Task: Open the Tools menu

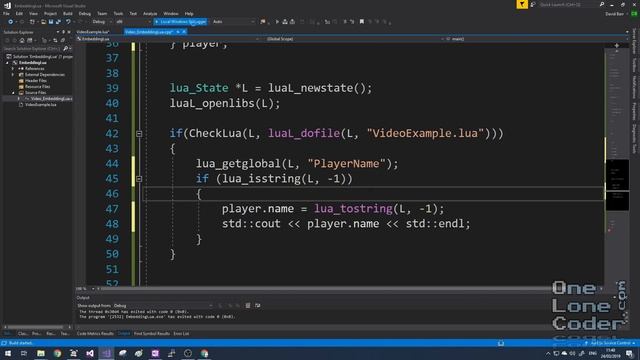Action: pos(118,13)
